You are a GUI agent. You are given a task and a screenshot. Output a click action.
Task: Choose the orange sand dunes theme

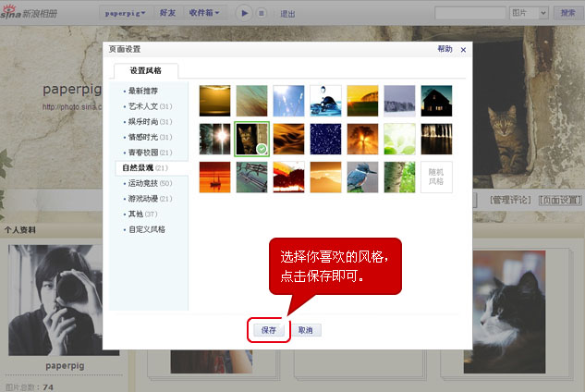click(288, 139)
